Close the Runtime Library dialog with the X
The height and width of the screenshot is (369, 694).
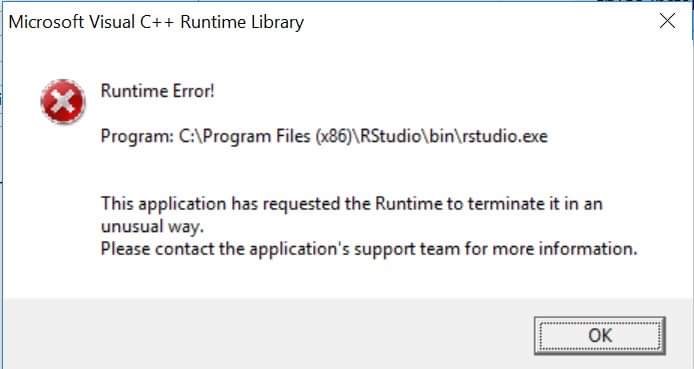pyautogui.click(x=667, y=21)
